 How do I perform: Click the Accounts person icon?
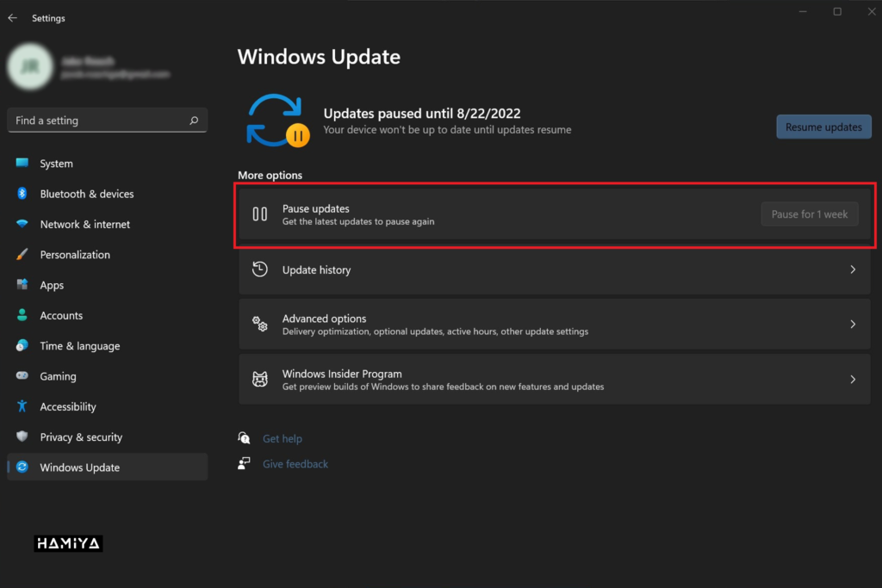pyautogui.click(x=22, y=315)
